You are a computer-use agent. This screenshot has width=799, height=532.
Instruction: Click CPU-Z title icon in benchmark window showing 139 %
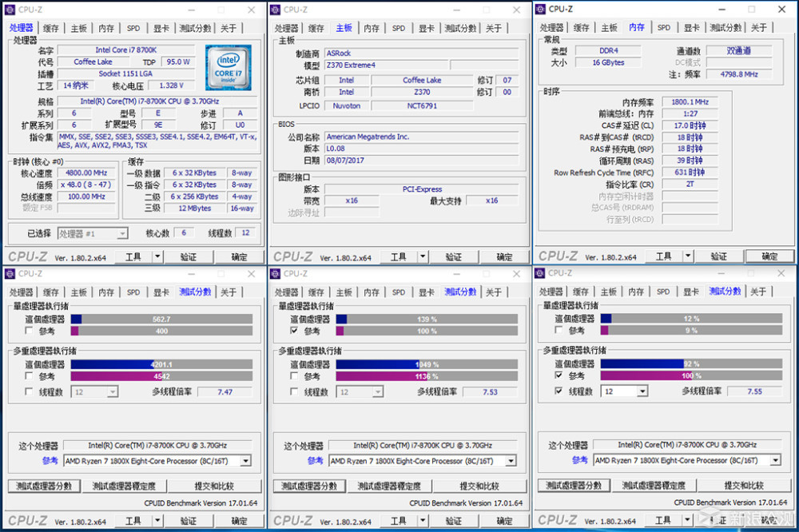275,274
